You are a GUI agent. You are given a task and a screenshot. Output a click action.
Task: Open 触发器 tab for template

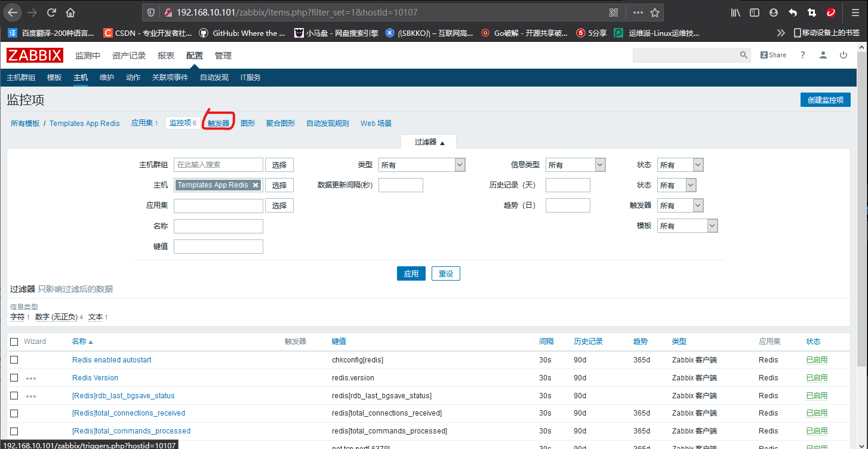[218, 123]
